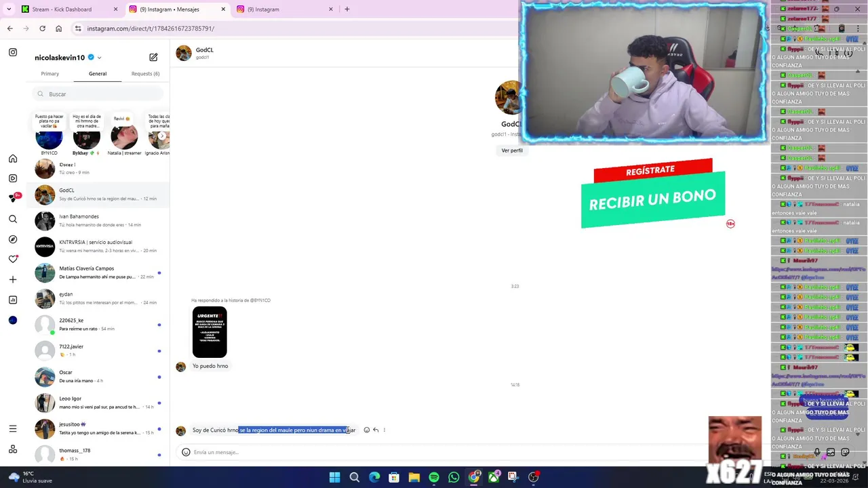Open Messages icon with notification badge
Image resolution: width=868 pixels, height=488 pixels.
click(x=14, y=198)
